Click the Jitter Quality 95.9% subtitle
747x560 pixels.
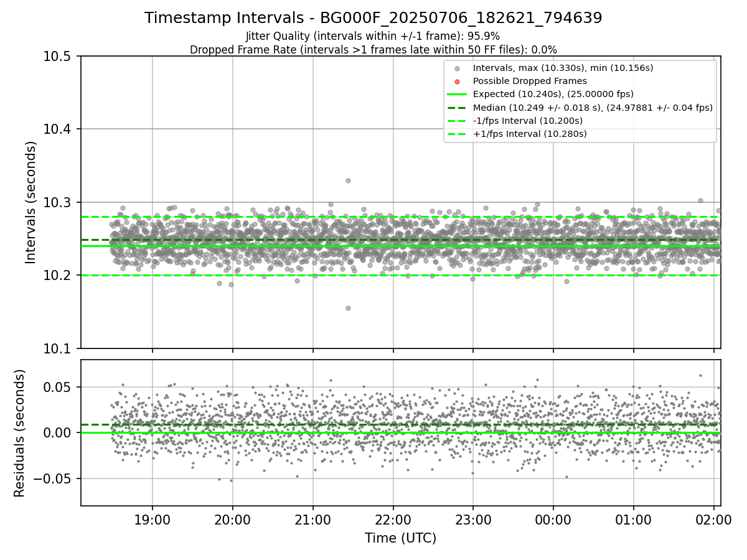373,37
